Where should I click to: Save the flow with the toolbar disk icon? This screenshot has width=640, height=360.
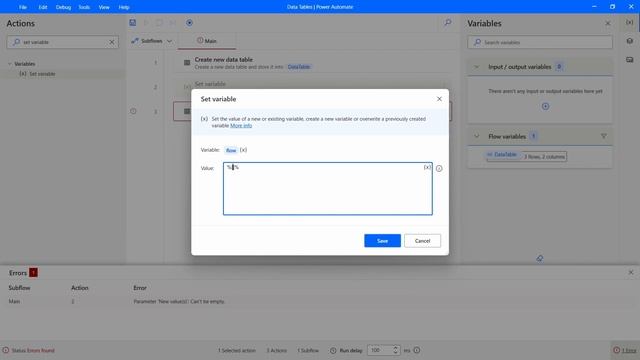pyautogui.click(x=133, y=23)
